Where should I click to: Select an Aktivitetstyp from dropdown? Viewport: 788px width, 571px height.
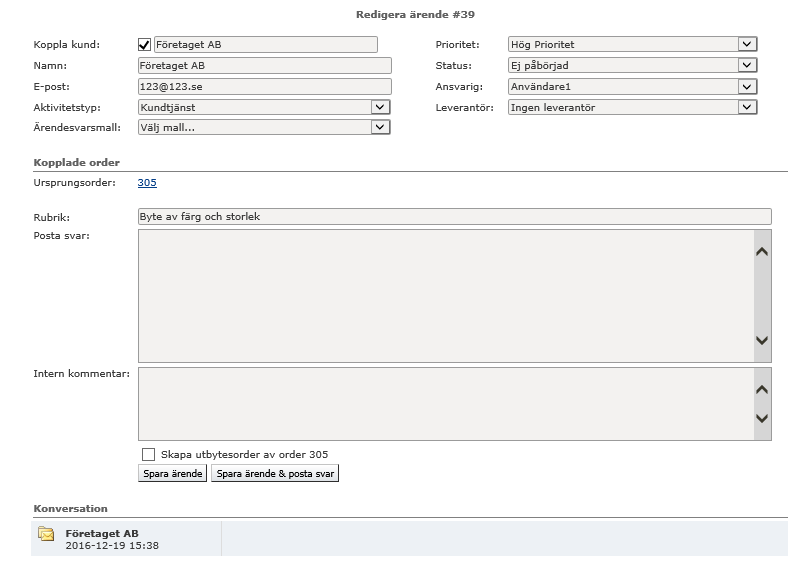click(x=263, y=107)
